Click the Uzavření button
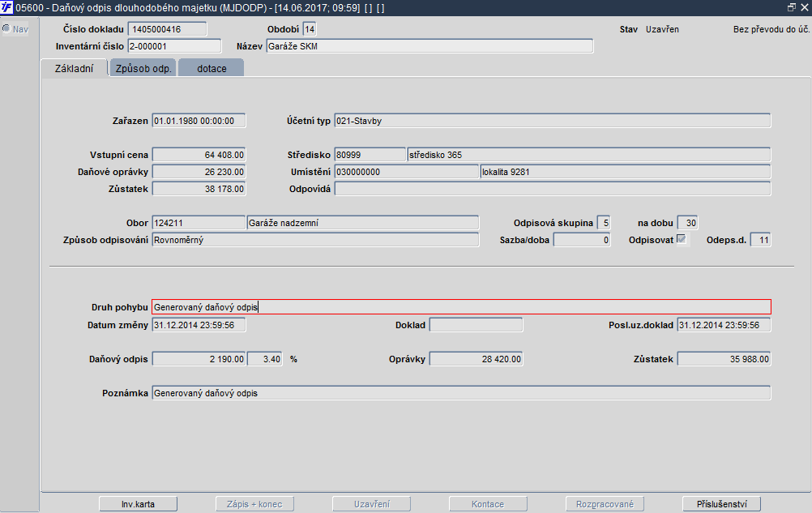 tap(372, 504)
